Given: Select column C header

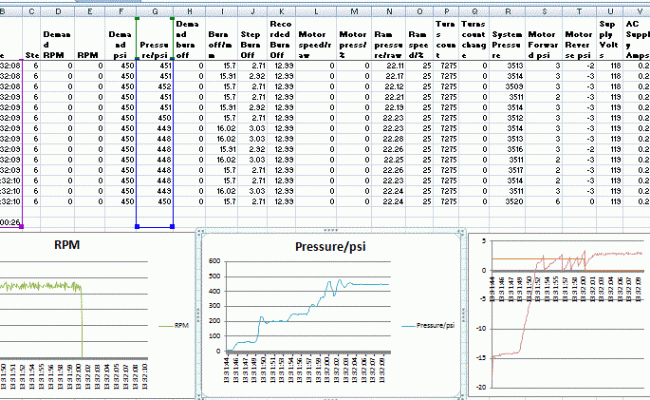Looking at the screenshot, I should 32,12.
